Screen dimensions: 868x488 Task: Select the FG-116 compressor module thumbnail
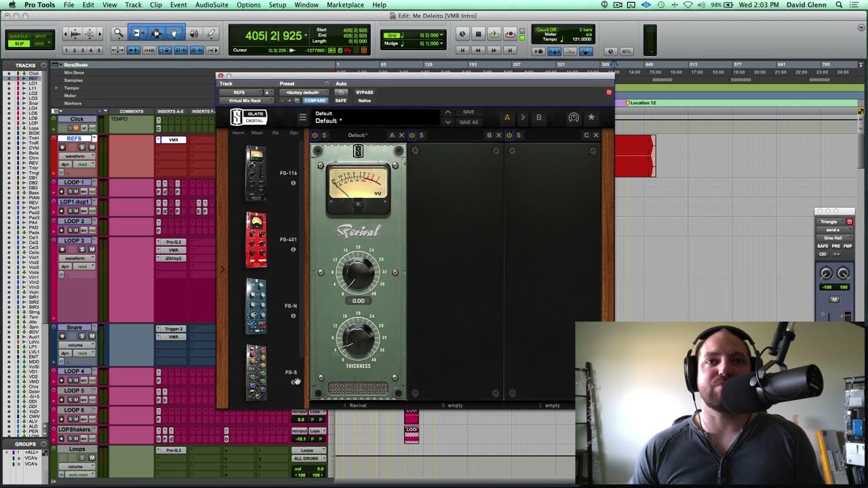(x=256, y=174)
